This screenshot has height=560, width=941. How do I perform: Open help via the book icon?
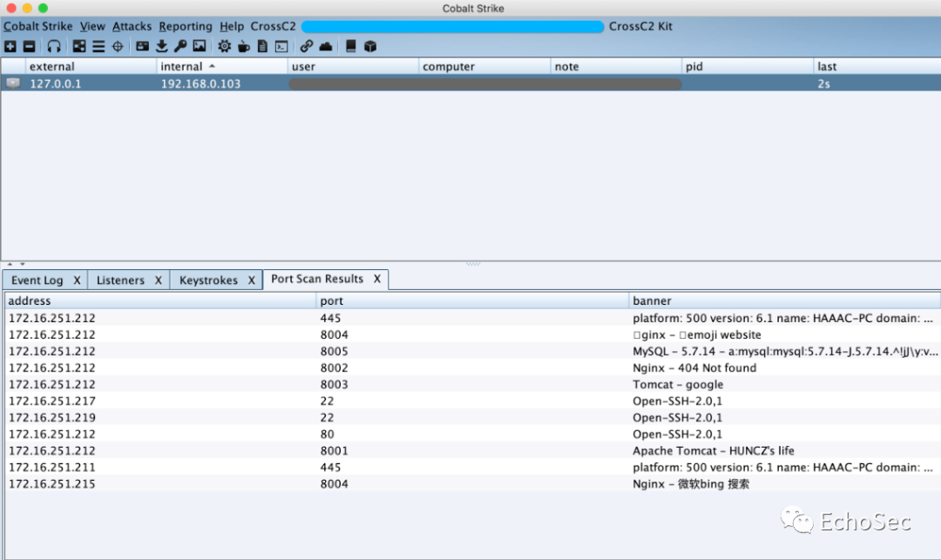351,46
